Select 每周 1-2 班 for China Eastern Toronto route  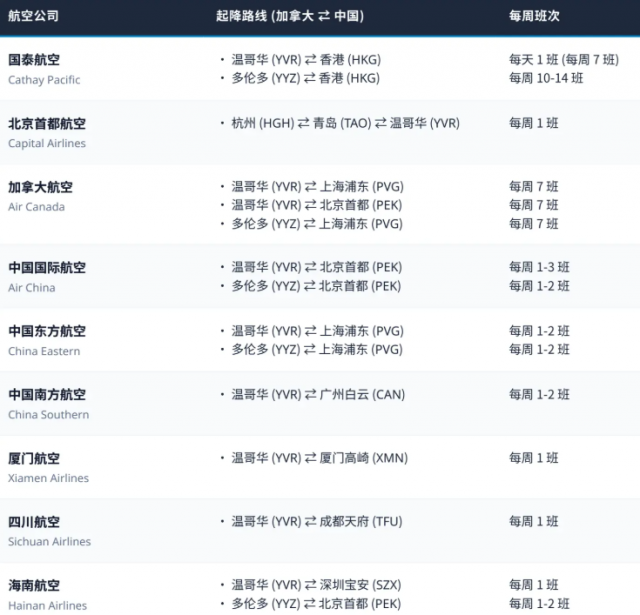click(x=539, y=349)
